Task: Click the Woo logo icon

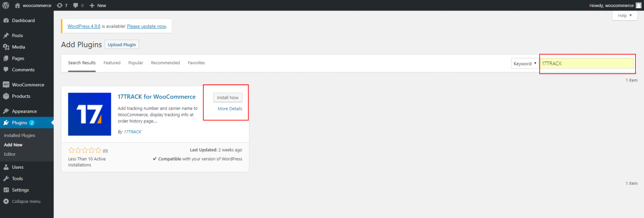Action: (6, 85)
